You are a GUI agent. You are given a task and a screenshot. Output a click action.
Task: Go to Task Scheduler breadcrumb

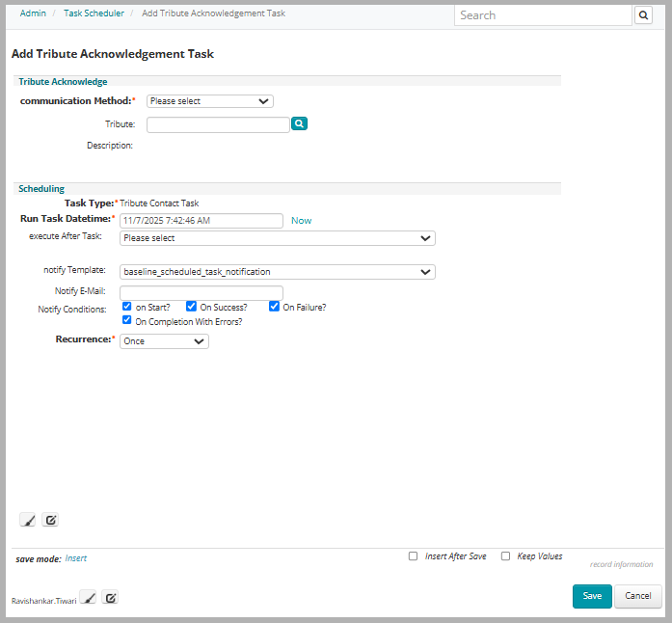[x=94, y=14]
